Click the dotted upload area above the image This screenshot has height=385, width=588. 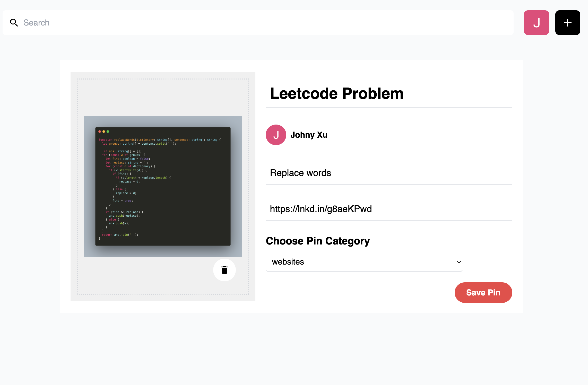[x=163, y=97]
